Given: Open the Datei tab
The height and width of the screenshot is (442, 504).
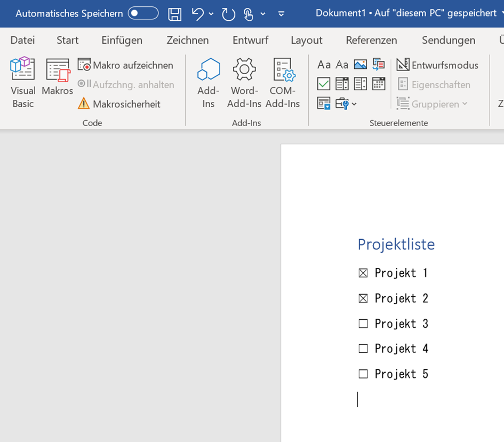Looking at the screenshot, I should click(22, 40).
